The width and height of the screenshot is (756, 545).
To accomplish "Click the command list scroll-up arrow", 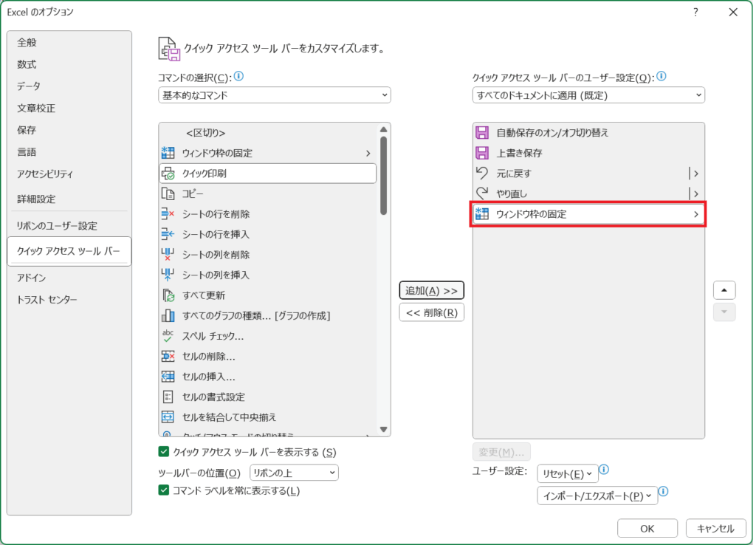I will pos(384,129).
